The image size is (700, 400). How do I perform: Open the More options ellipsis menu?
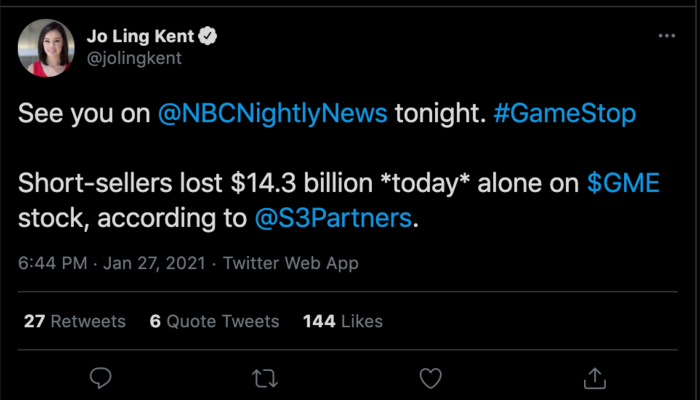[x=666, y=36]
